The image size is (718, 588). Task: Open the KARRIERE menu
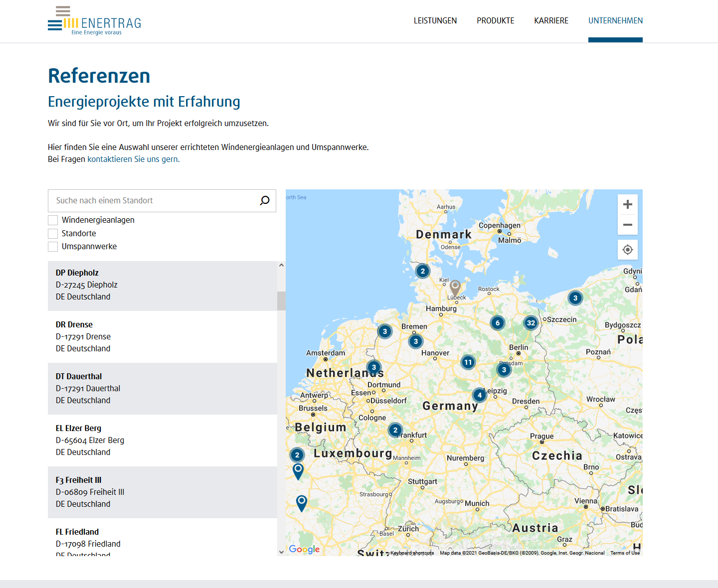click(551, 20)
